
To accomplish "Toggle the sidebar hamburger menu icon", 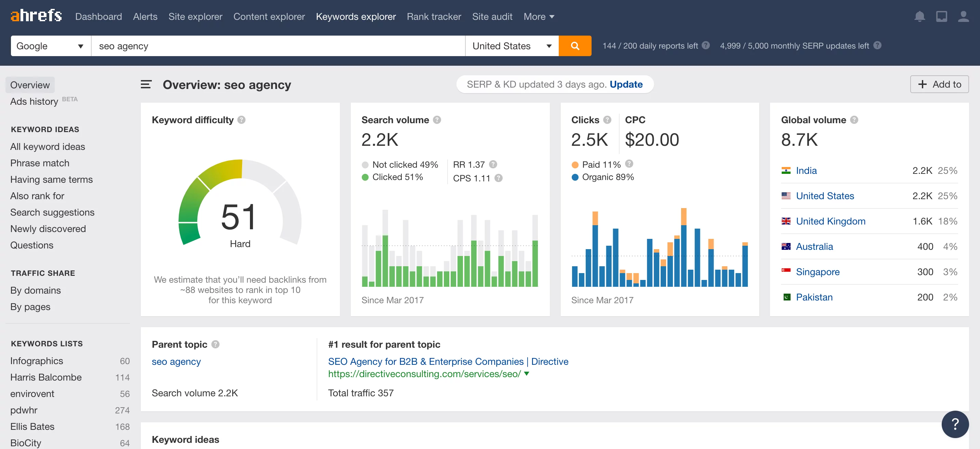I will pos(146,84).
